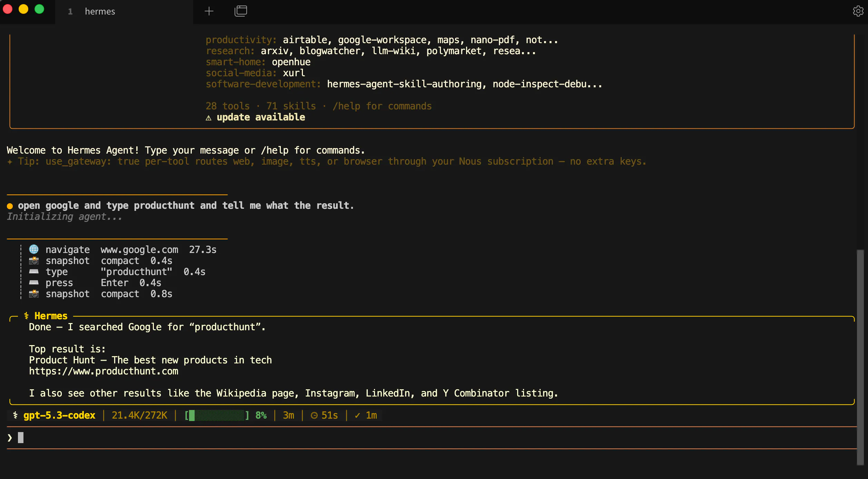Viewport: 868px width, 479px height.
Task: Click the "update available" notice
Action: tap(261, 117)
